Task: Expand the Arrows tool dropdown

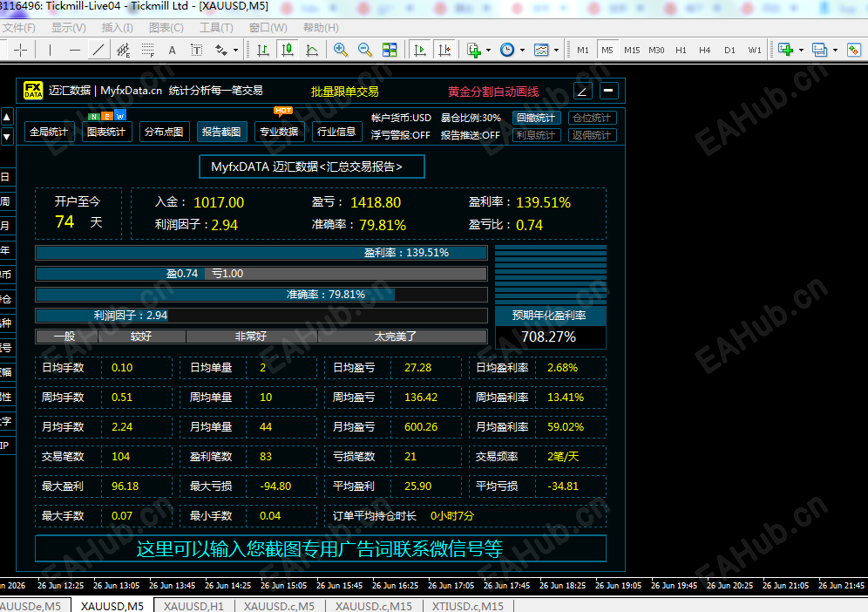Action: 236,51
